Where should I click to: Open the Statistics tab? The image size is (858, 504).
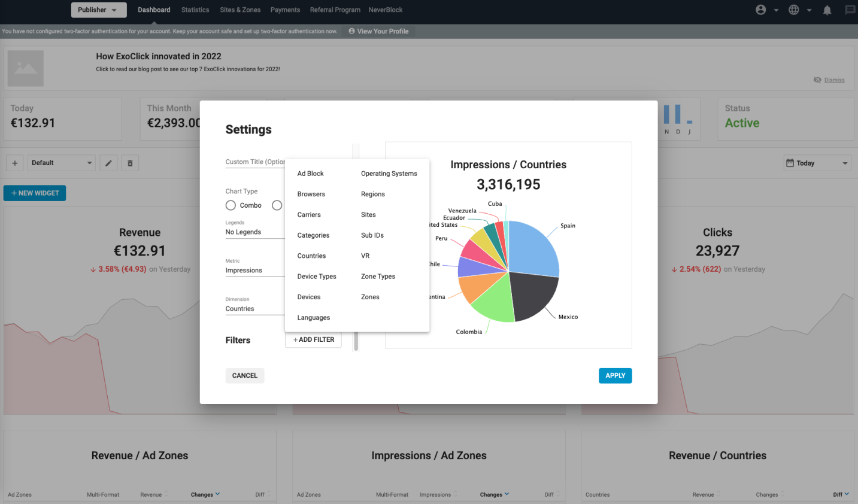tap(195, 10)
